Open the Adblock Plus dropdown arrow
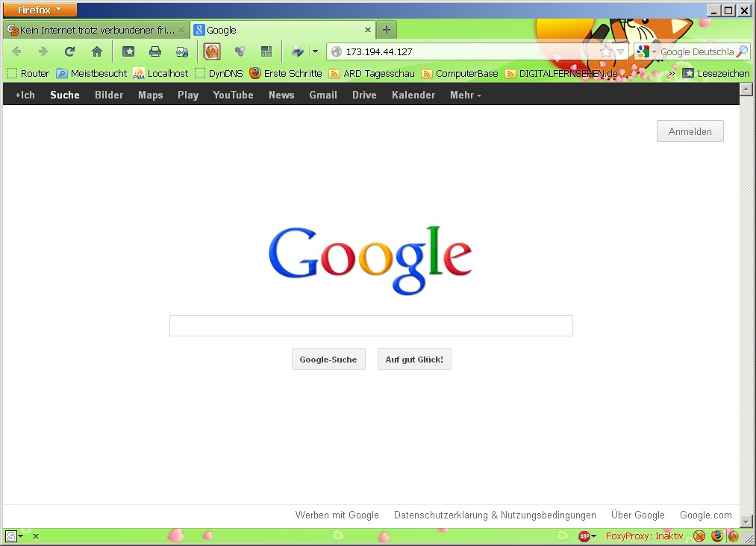Screen dimensions: 756x546 coord(593,536)
